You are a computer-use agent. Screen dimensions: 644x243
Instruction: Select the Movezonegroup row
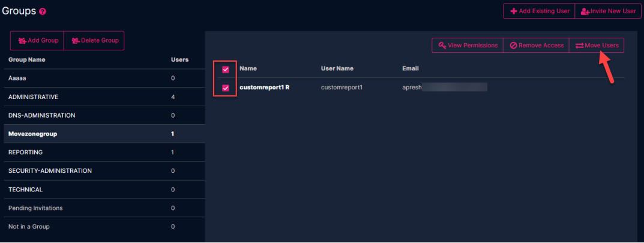pos(33,134)
